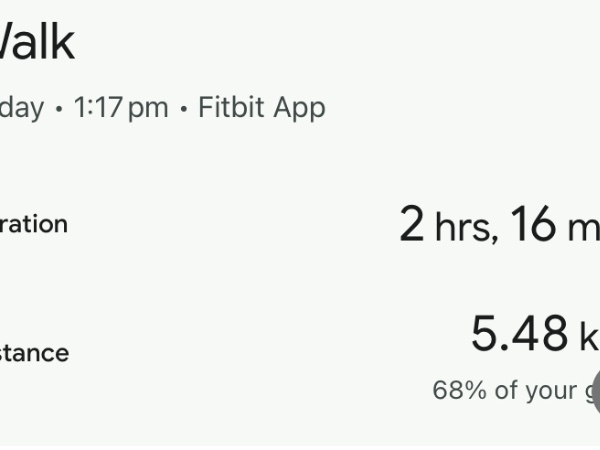
Task: Click the bullet separator before 1:17 pm
Action: (x=59, y=107)
